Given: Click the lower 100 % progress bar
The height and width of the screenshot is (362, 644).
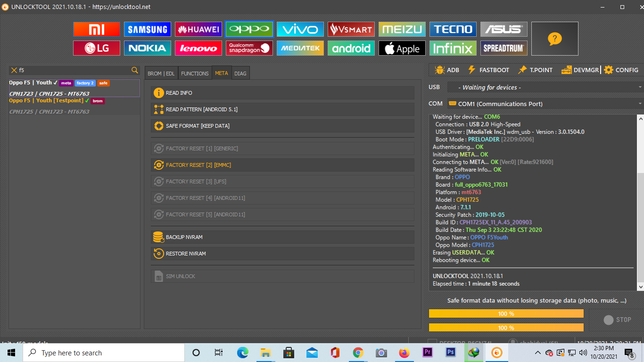Looking at the screenshot, I should tap(506, 328).
